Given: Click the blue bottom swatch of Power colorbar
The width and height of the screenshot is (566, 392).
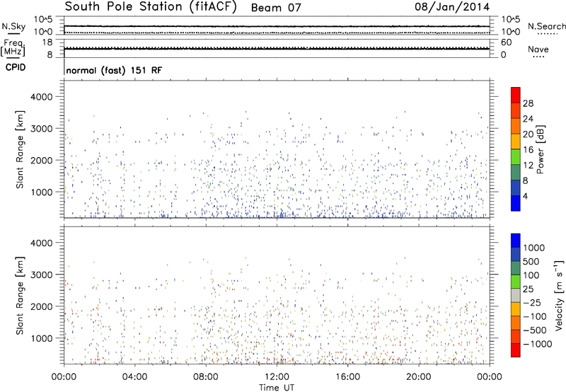Looking at the screenshot, I should (516, 203).
